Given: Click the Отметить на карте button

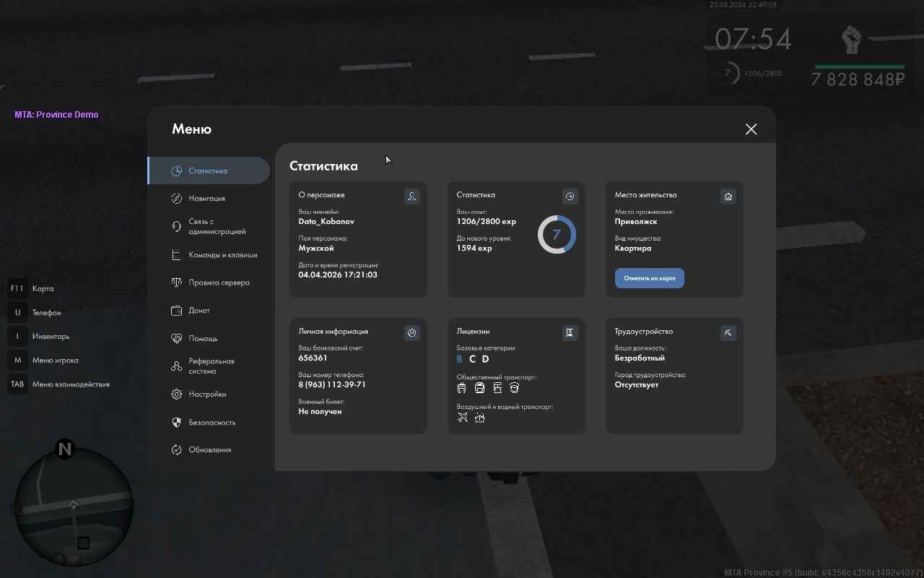Looking at the screenshot, I should coord(649,278).
